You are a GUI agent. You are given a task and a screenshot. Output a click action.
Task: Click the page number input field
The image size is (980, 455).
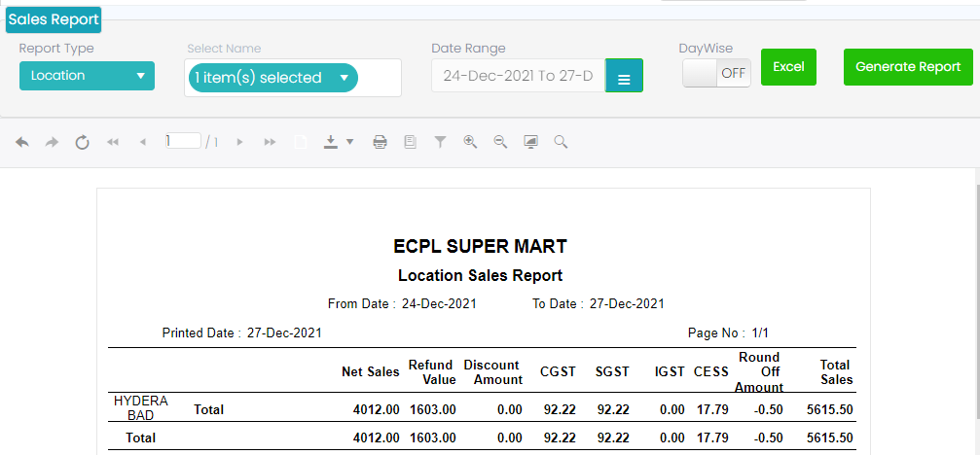click(183, 141)
